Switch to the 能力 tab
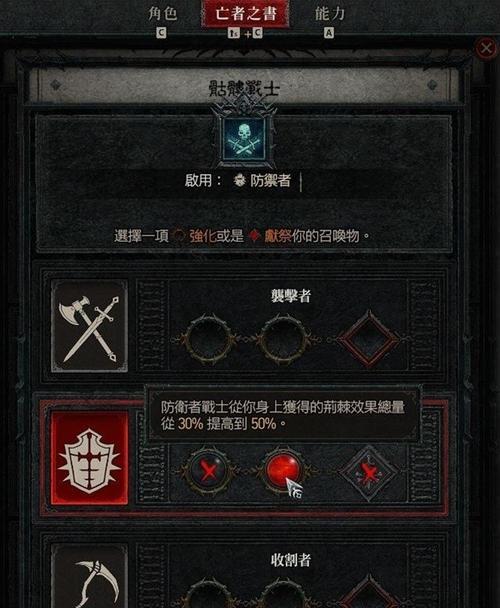Screen dimensions: 500x608 coord(329,14)
